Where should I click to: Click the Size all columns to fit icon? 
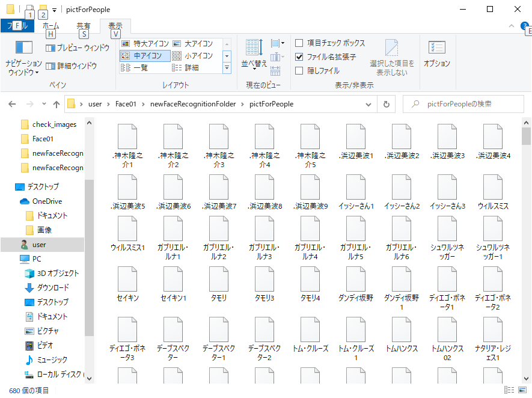[x=275, y=71]
